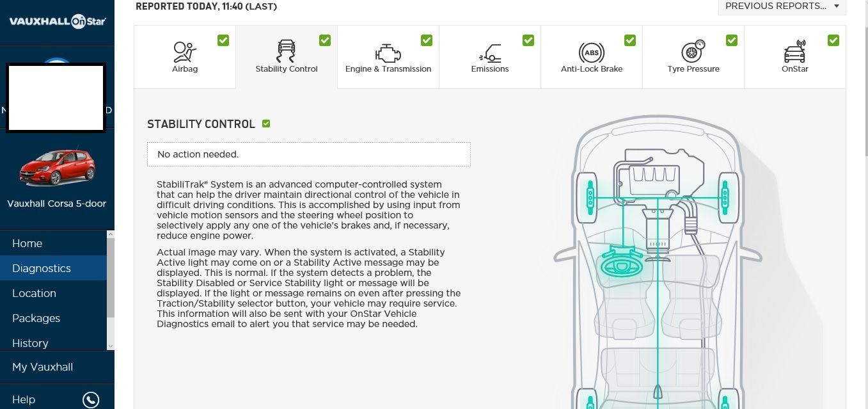Click the green checkmark on Airbag tab
The image size is (868, 409).
223,40
